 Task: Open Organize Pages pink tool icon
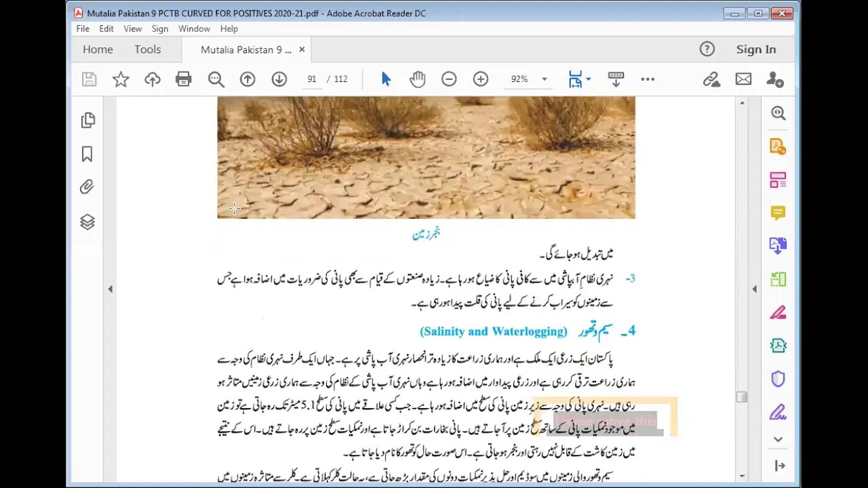coord(778,180)
